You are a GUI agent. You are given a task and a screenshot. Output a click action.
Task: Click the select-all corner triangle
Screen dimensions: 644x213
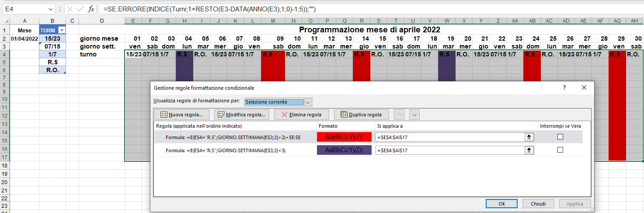pos(5,21)
